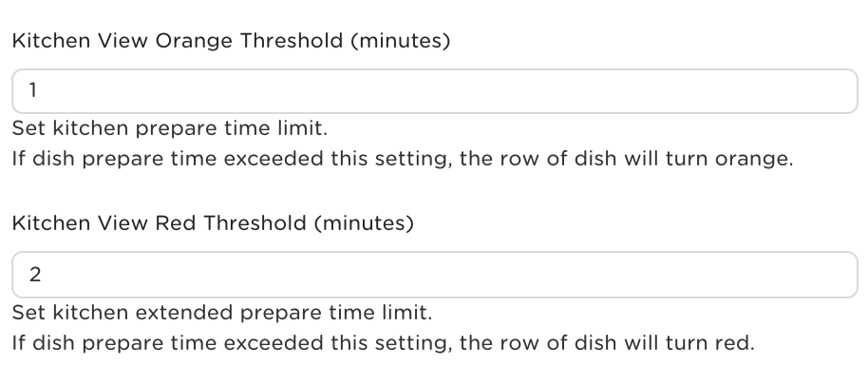Focus the Kitchen View Red Threshold input field

(x=435, y=275)
